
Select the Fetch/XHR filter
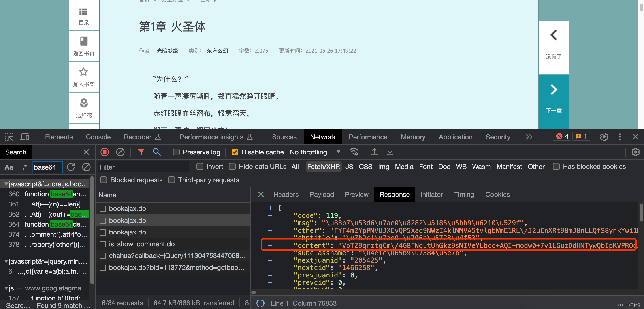tap(323, 167)
